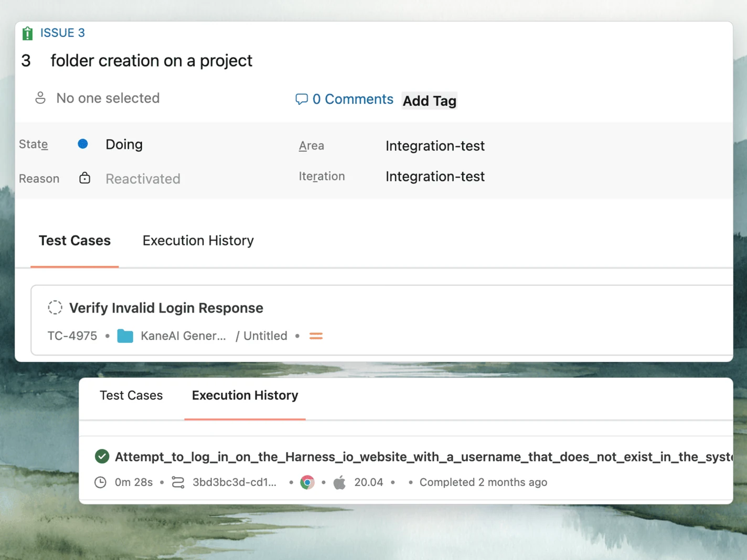Open the ISSUE 3 link
This screenshot has width=747, height=560.
62,33
